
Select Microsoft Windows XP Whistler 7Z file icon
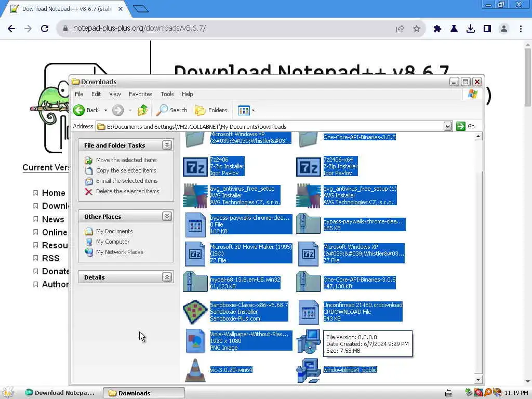click(x=309, y=254)
